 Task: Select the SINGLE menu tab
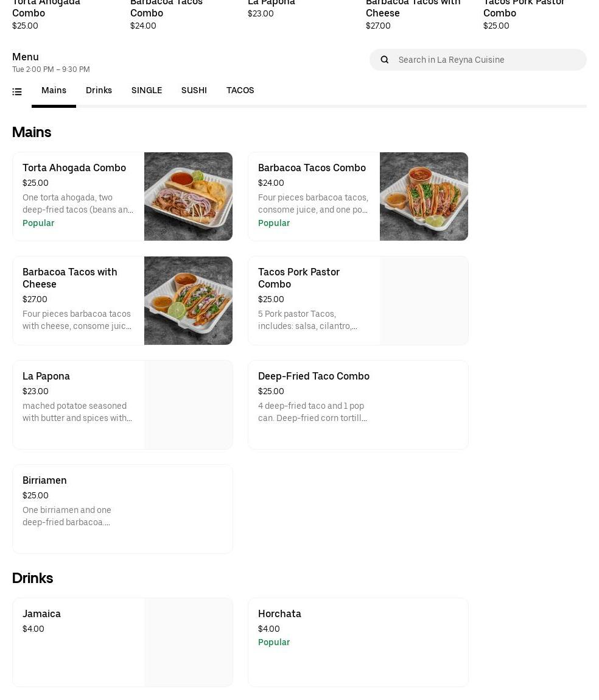pos(147,90)
